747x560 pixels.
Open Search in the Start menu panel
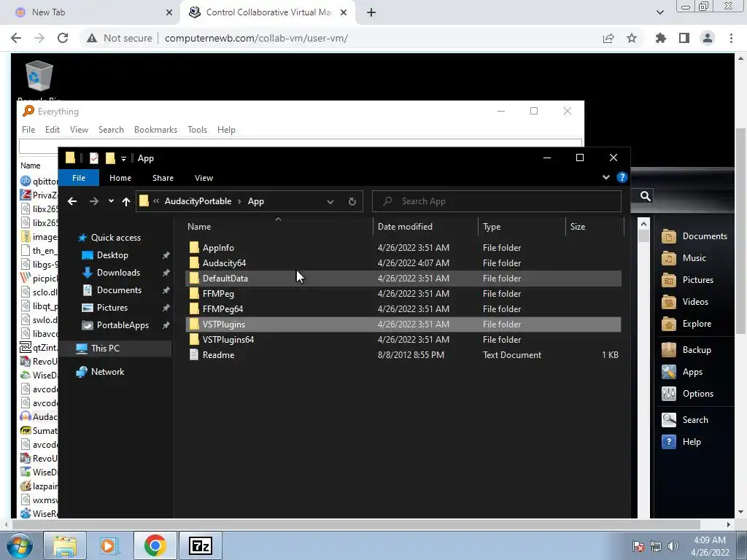pos(685,420)
